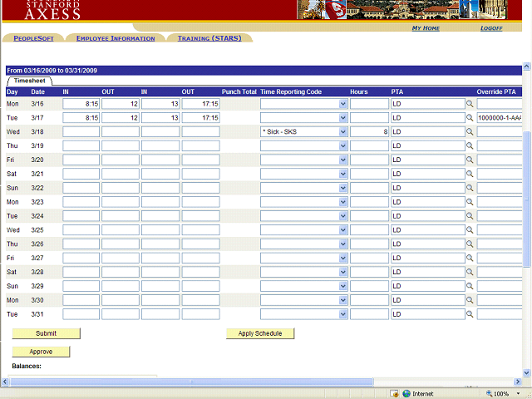This screenshot has height=399, width=532.
Task: Open PTA lookup for Tue 3/17 row
Action: click(470, 118)
